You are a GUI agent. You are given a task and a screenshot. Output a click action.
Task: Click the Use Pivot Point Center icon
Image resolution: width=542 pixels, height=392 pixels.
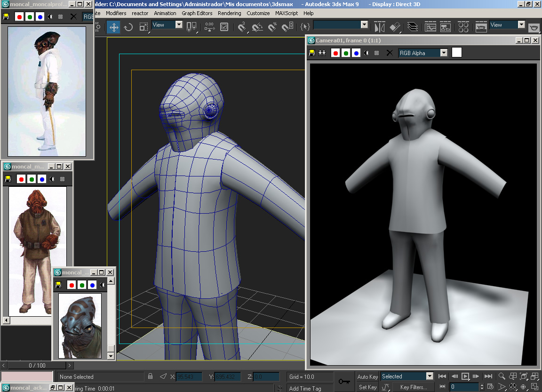pos(191,27)
